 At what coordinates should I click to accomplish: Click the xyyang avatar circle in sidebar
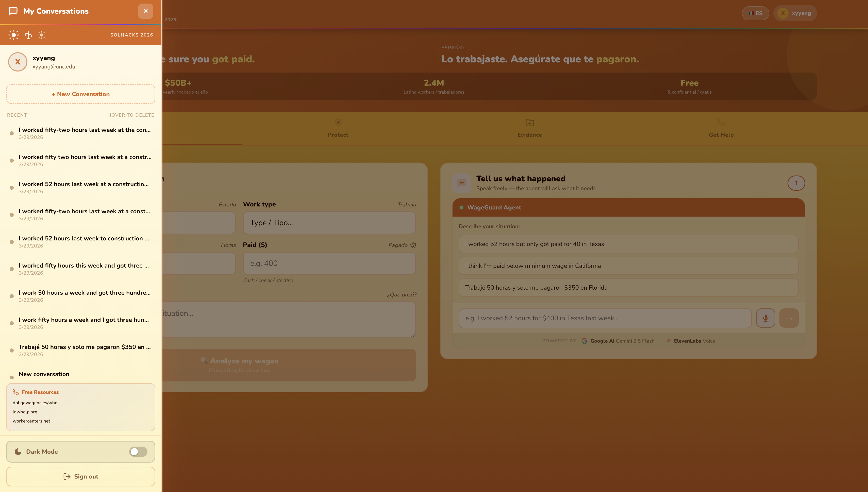click(18, 62)
